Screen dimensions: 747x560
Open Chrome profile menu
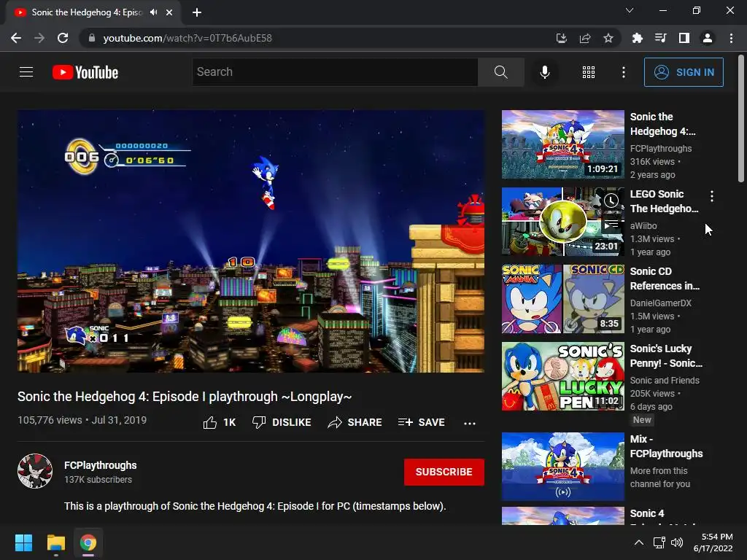708,38
